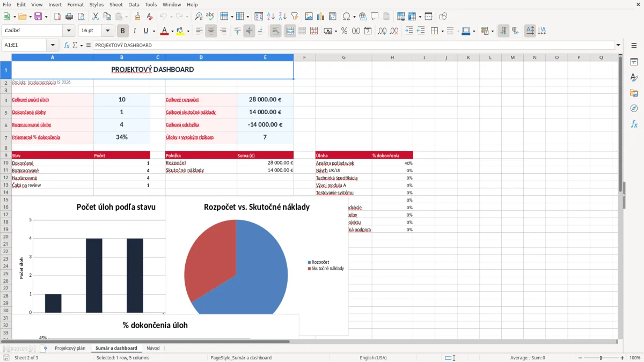The width and height of the screenshot is (644, 362).
Task: Apply red font color swatch
Action: [164, 31]
